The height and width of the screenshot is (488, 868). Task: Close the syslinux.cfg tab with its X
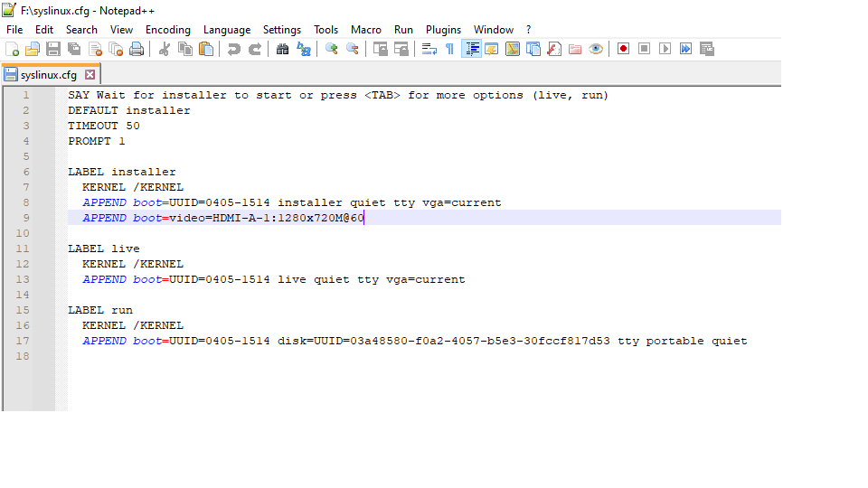coord(90,75)
